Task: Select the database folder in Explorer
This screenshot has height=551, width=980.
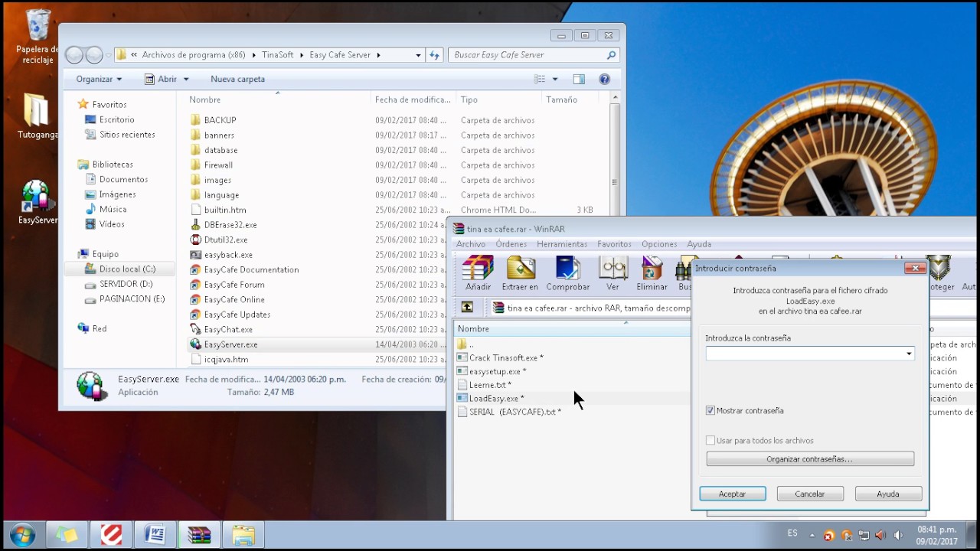Action: [214, 150]
